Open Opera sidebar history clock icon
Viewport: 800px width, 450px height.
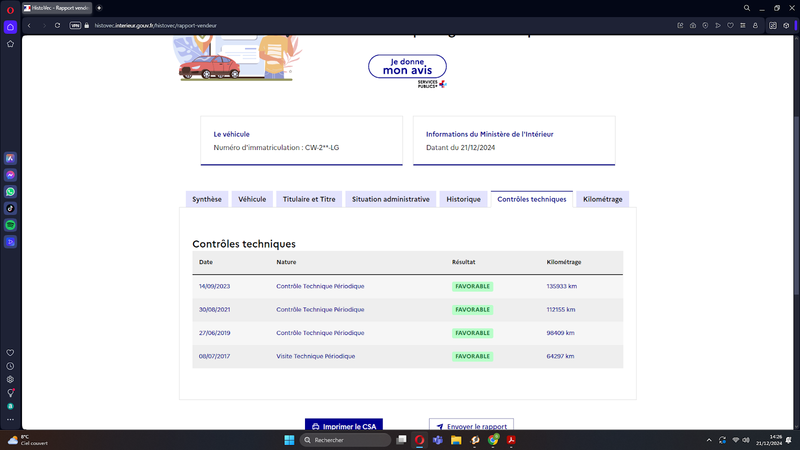coord(10,366)
